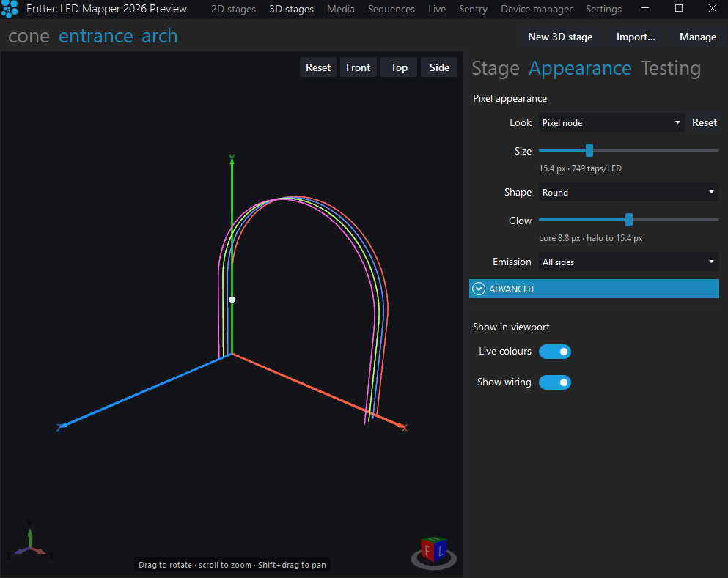Click the green Y axis arrow tip

click(x=232, y=160)
